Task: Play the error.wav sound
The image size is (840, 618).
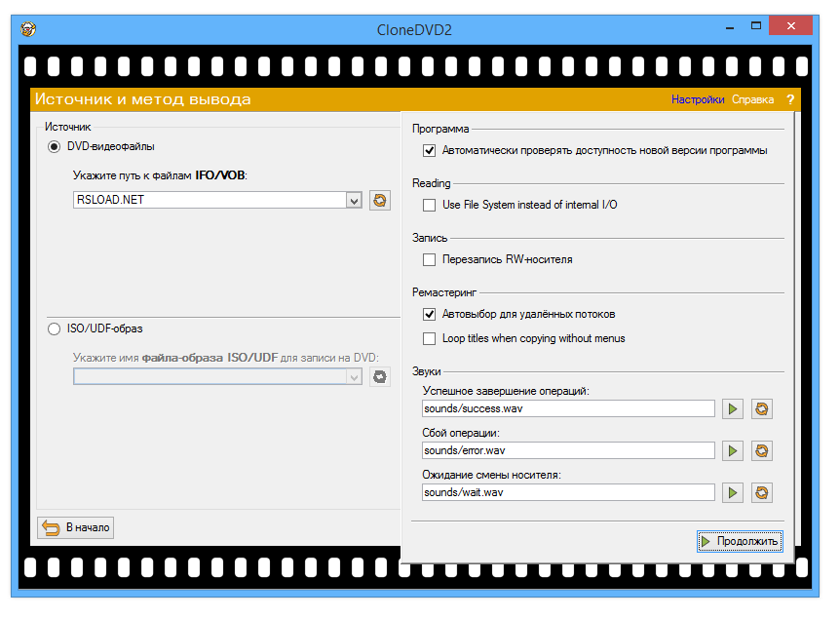Action: click(733, 451)
